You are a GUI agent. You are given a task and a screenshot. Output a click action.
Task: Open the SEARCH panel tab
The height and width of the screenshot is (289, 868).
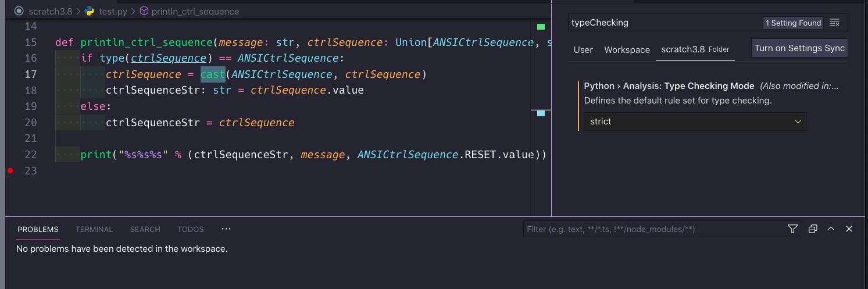145,229
